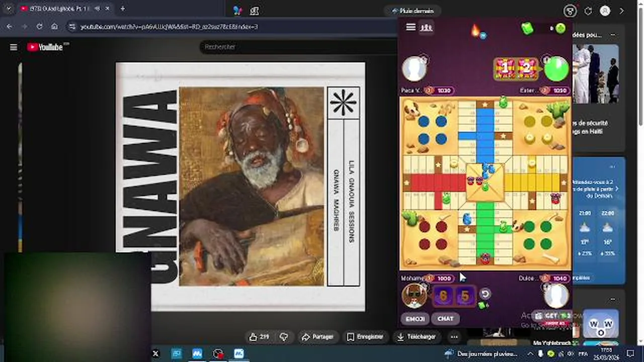The width and height of the screenshot is (644, 362).
Task: Like the video with 219 likes
Action: click(x=259, y=337)
